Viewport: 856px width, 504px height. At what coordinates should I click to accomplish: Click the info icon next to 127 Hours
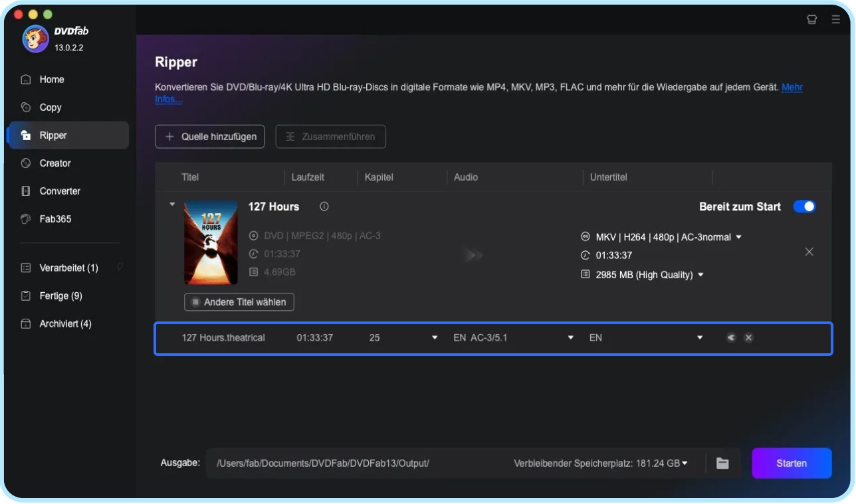tap(324, 207)
